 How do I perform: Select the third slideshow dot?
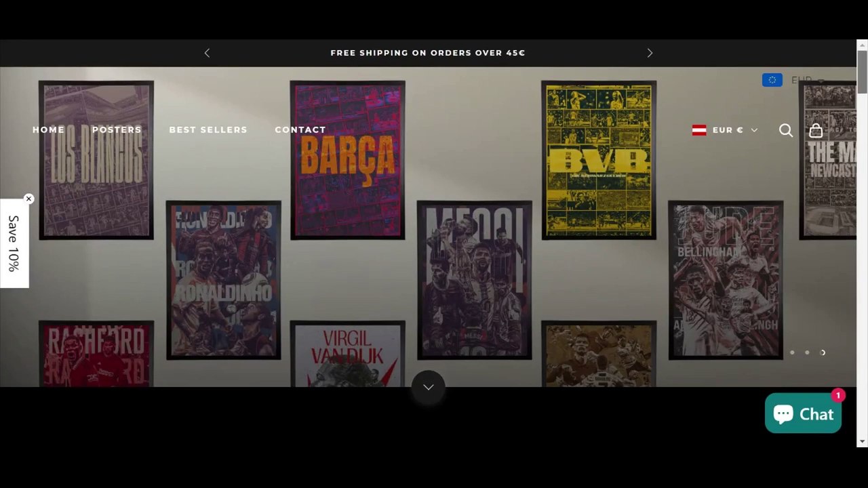point(823,352)
